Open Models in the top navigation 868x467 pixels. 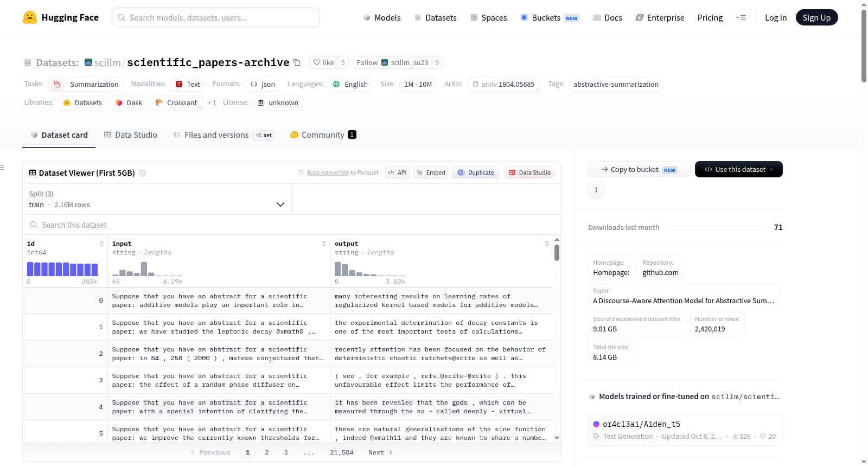[x=382, y=17]
